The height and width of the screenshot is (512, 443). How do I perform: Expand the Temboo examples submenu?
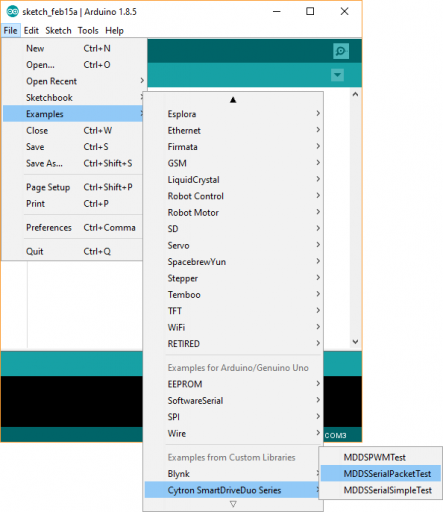pos(233,294)
